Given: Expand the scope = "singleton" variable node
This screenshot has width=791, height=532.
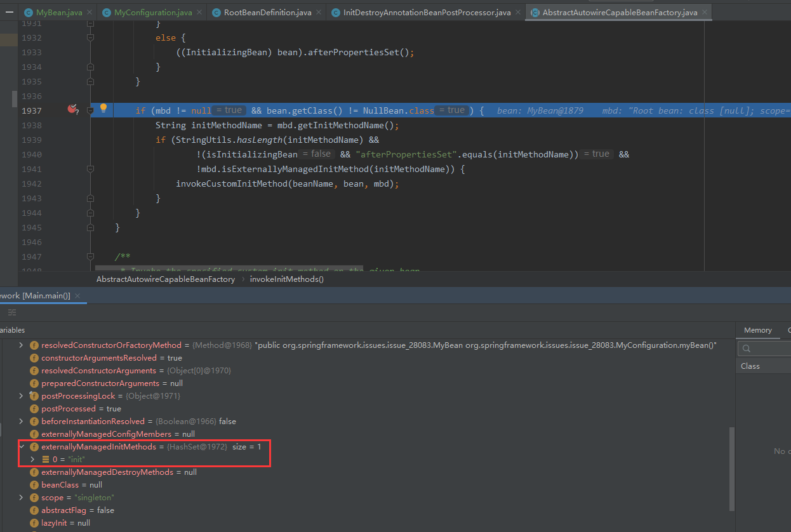Looking at the screenshot, I should pyautogui.click(x=21, y=498).
